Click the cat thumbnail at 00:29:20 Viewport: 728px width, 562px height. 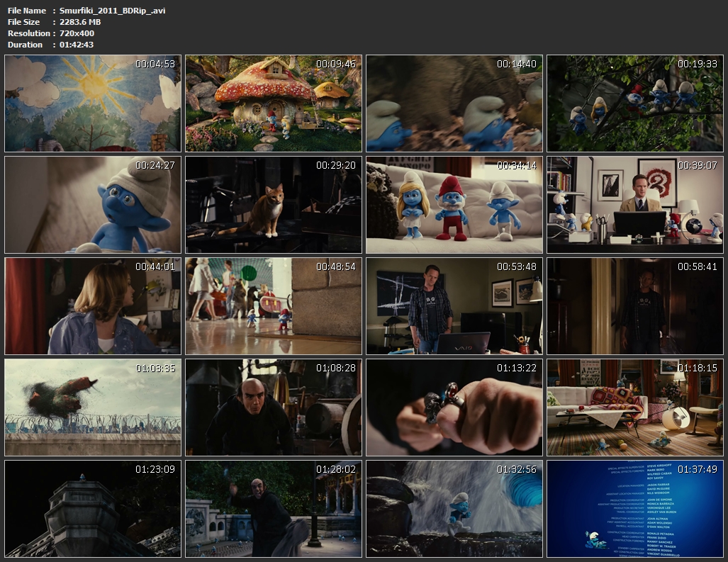274,205
